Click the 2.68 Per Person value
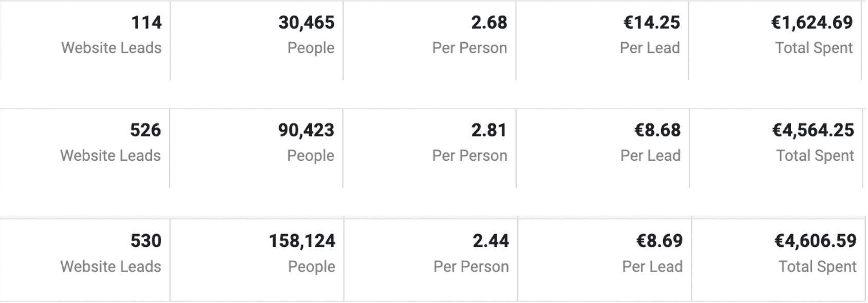 click(x=489, y=23)
